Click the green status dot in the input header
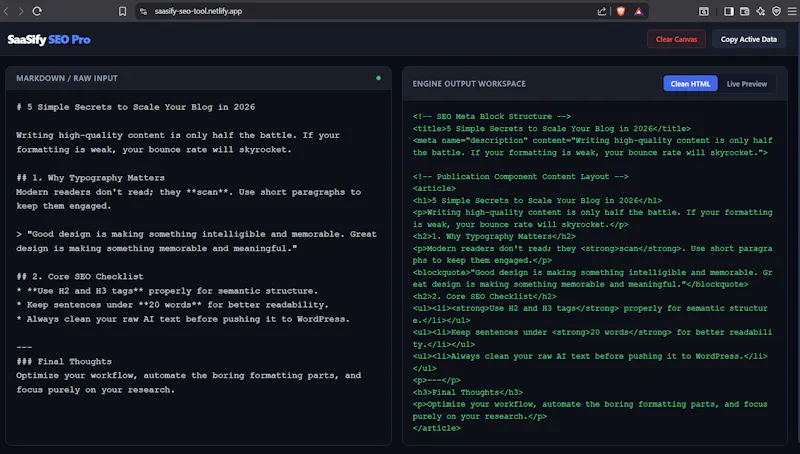The image size is (800, 454). click(378, 78)
